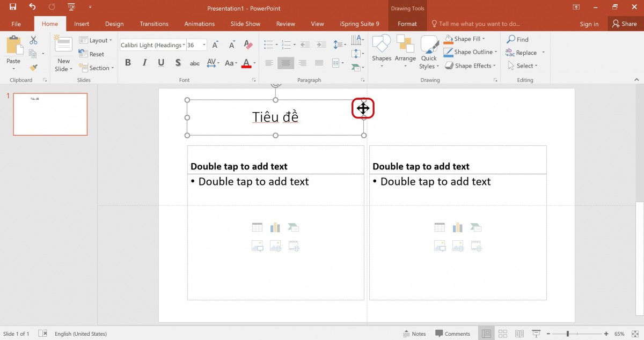The image size is (644, 340).
Task: Increase the font size
Action: point(216,45)
